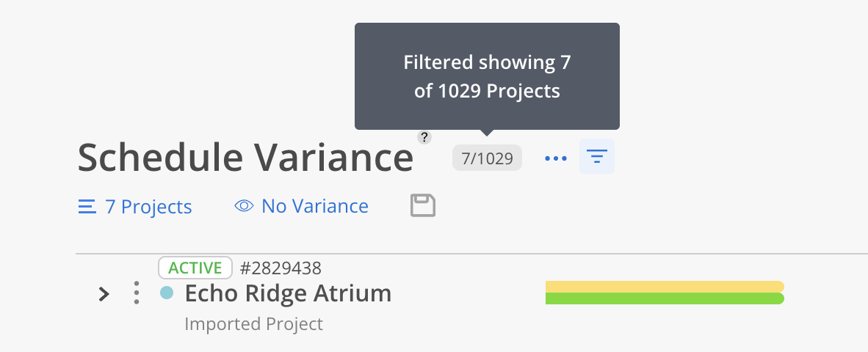Select the yellow baseline schedule bar
This screenshot has width=868, height=352.
click(x=665, y=286)
